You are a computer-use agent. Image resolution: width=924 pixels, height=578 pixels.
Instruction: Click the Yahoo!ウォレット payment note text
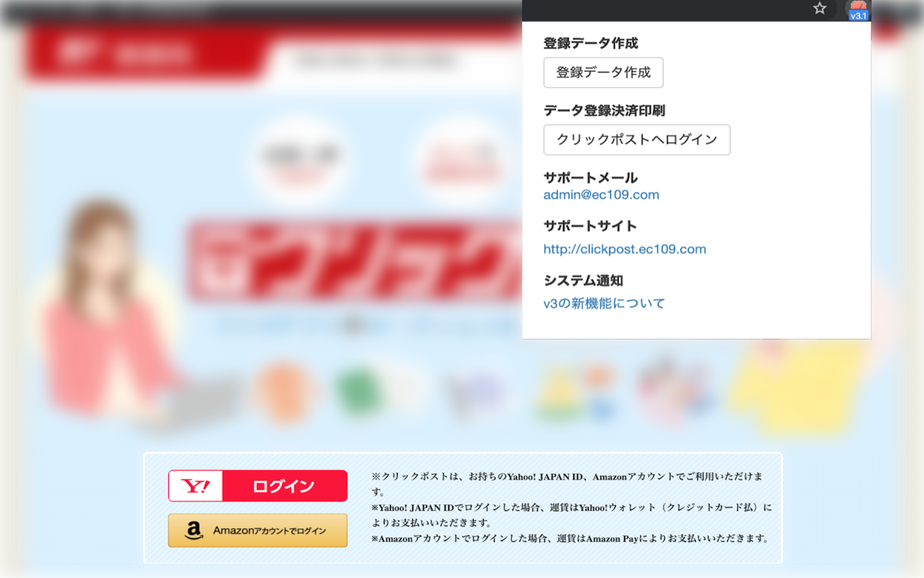pyautogui.click(x=572, y=514)
